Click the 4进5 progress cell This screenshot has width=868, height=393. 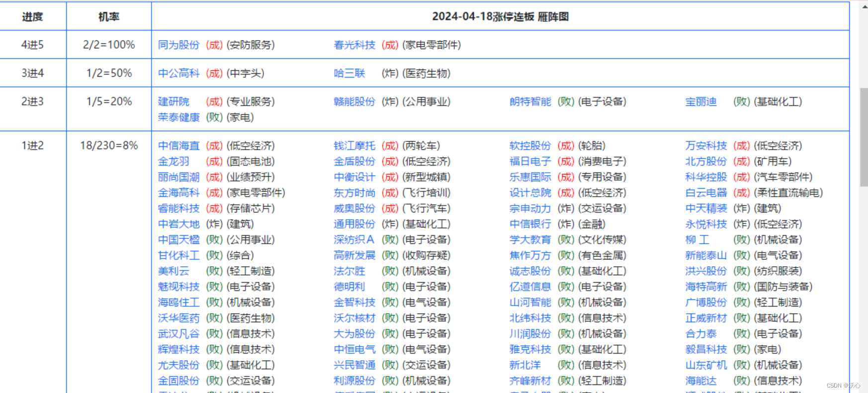[x=33, y=45]
